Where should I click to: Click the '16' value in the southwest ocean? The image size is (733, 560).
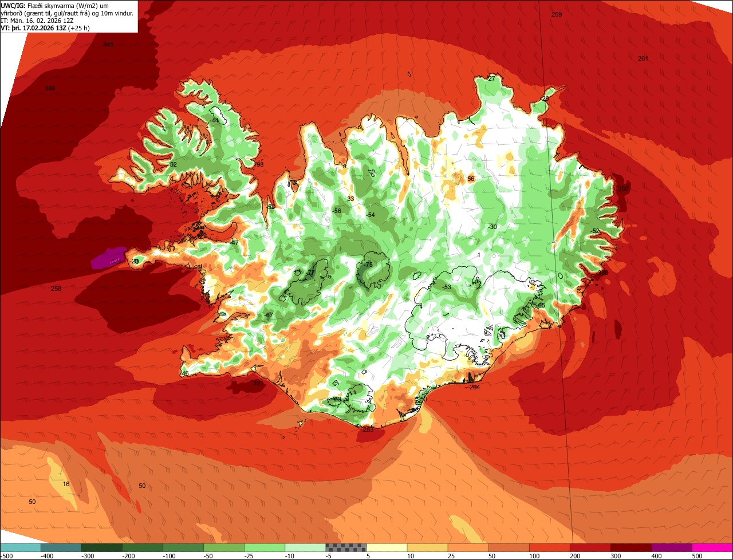click(66, 484)
